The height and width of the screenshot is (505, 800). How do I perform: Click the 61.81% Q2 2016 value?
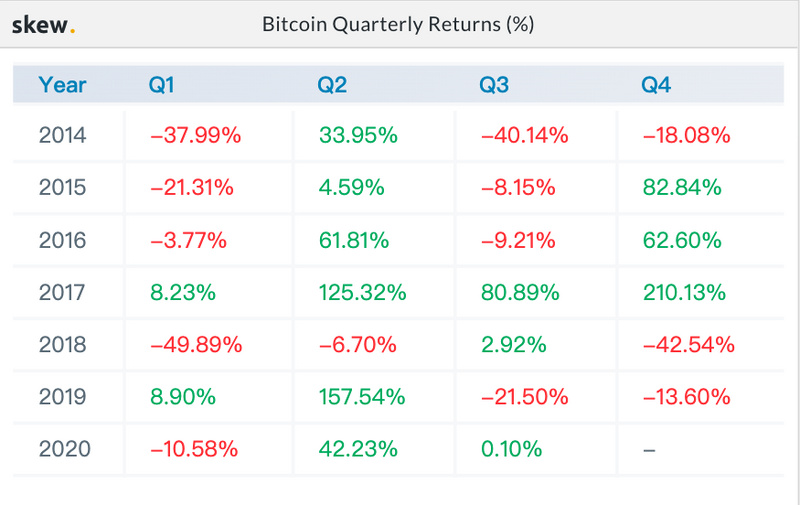[355, 240]
